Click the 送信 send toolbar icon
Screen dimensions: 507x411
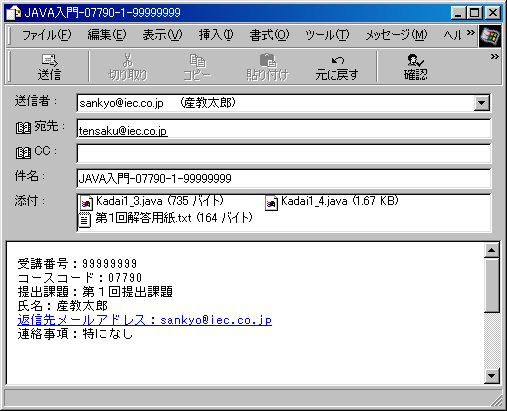pos(50,67)
